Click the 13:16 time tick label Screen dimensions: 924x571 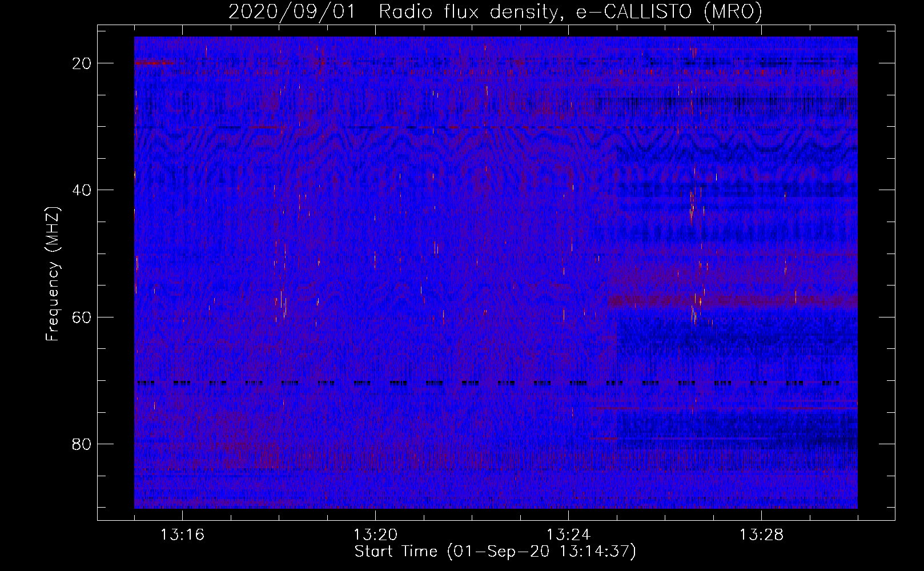[x=182, y=535]
